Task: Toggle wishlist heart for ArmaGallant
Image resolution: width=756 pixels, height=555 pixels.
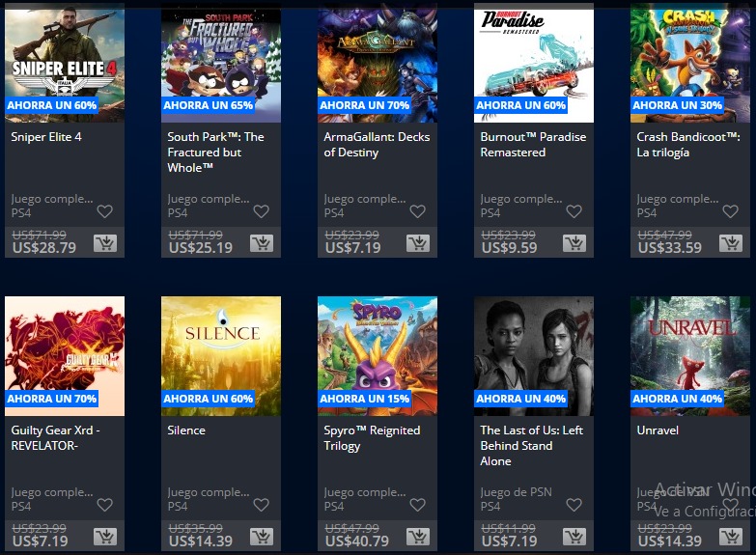Action: pos(417,211)
